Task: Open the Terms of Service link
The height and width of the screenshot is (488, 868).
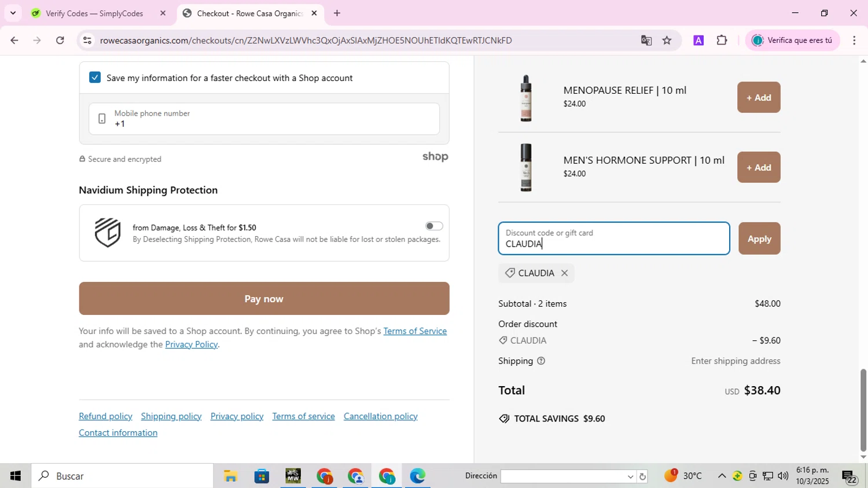Action: click(x=415, y=331)
